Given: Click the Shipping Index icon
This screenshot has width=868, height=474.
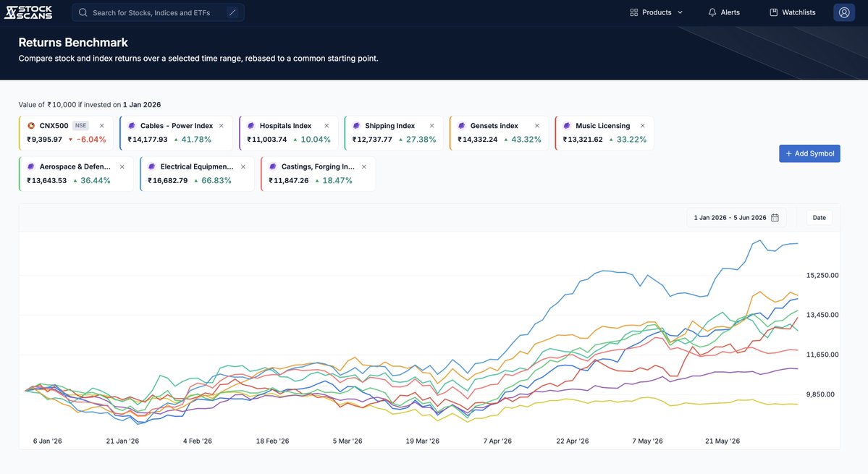Looking at the screenshot, I should [356, 125].
